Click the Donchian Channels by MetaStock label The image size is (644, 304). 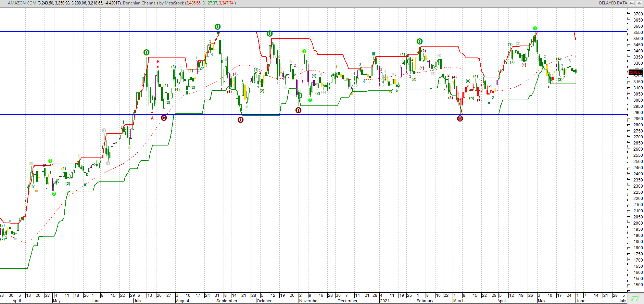(153, 3)
